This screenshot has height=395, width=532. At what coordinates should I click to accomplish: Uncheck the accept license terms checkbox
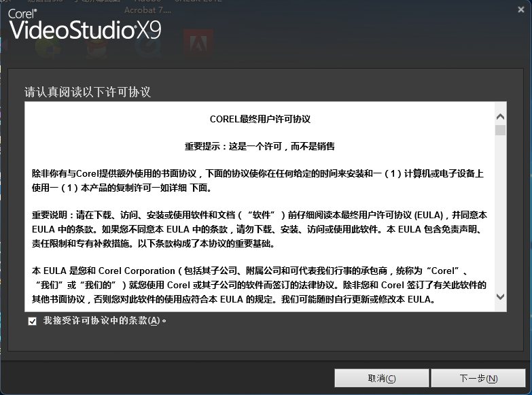[x=32, y=321]
